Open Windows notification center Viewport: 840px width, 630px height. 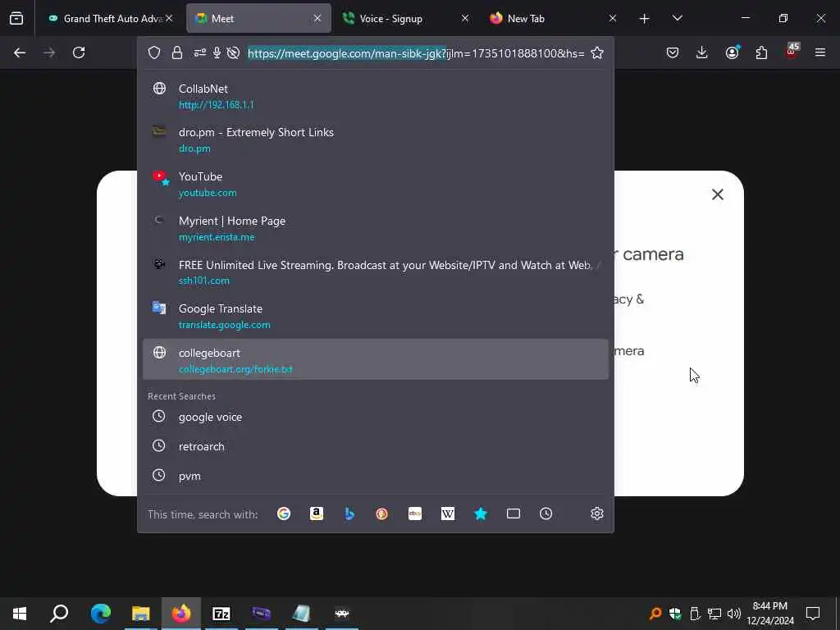click(813, 614)
